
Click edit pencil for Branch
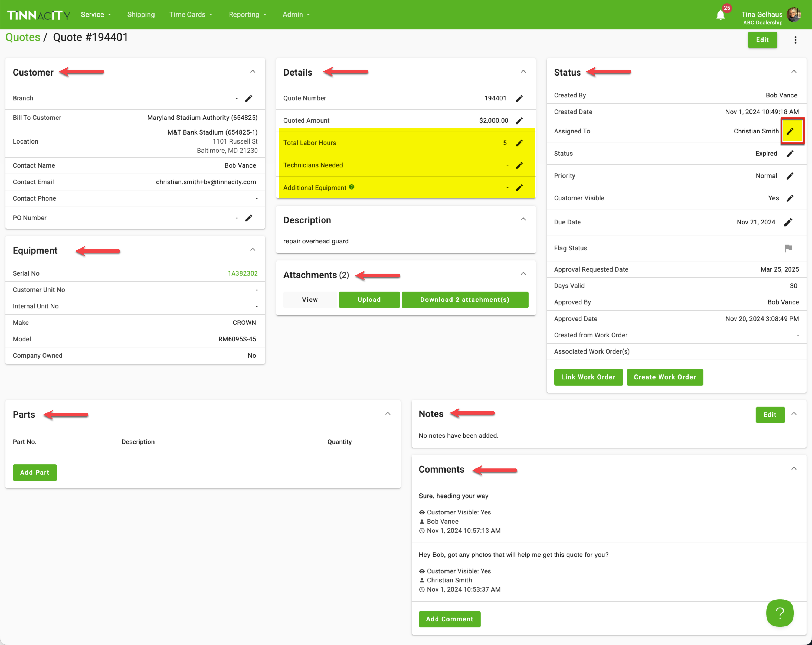tap(248, 98)
